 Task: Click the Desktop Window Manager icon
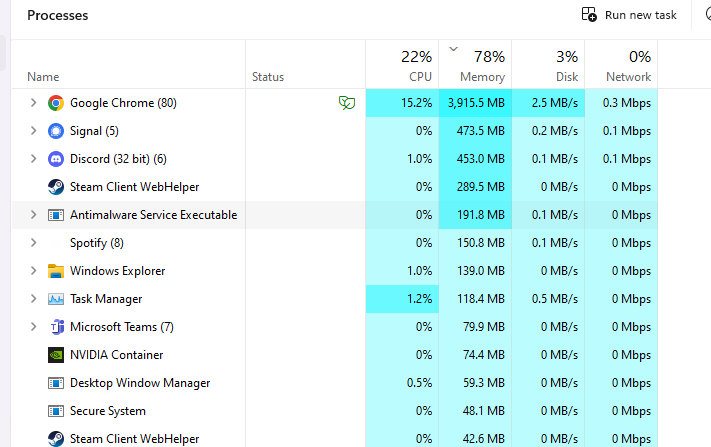pos(56,383)
